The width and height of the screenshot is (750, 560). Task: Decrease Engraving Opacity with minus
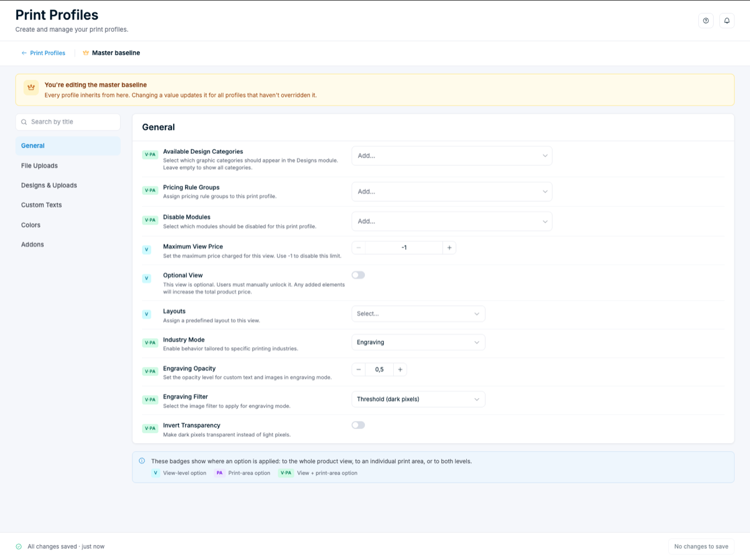tap(359, 369)
